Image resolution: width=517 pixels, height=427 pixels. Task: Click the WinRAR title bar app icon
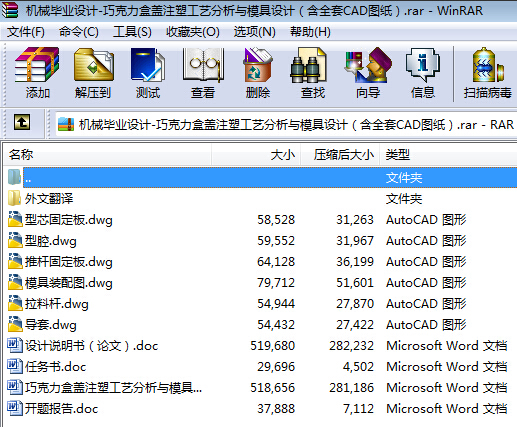pos(10,10)
